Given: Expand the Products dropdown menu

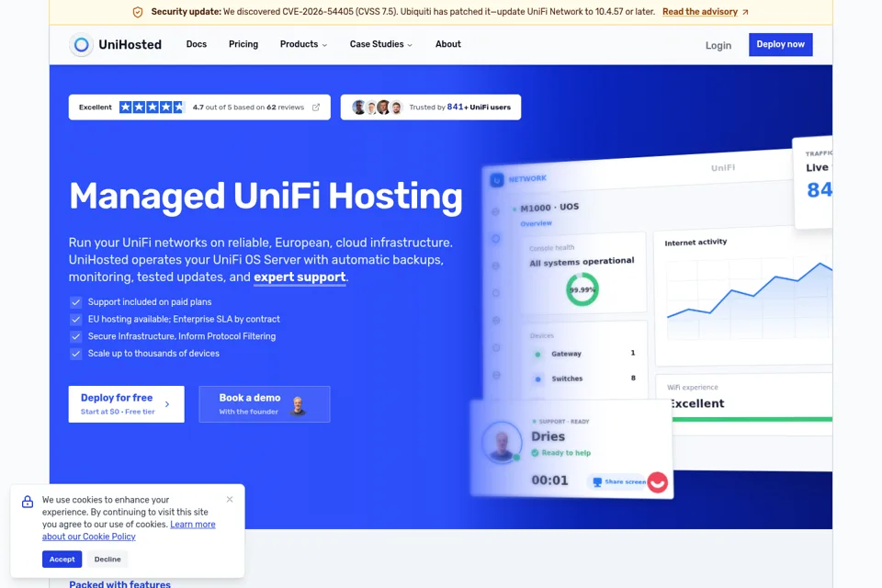Looking at the screenshot, I should (x=303, y=44).
